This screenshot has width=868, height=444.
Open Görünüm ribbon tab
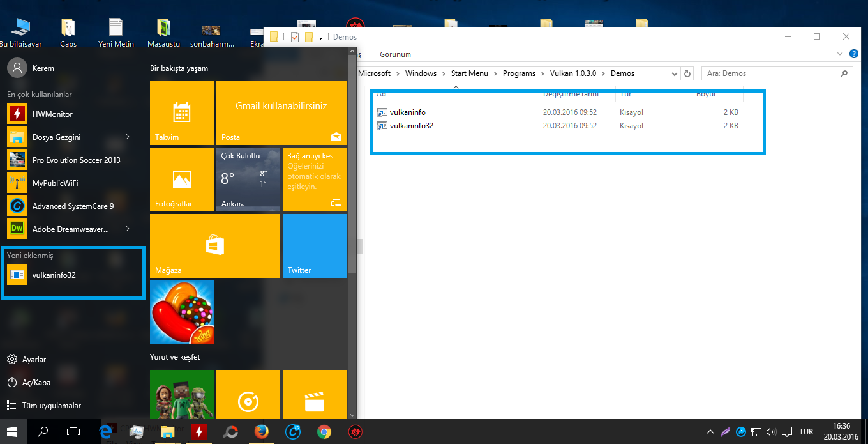coord(395,54)
